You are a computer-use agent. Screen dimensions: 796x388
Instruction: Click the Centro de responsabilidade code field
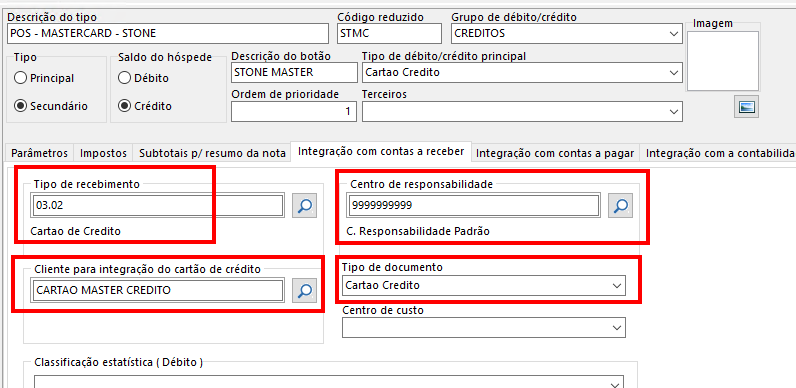coord(473,206)
